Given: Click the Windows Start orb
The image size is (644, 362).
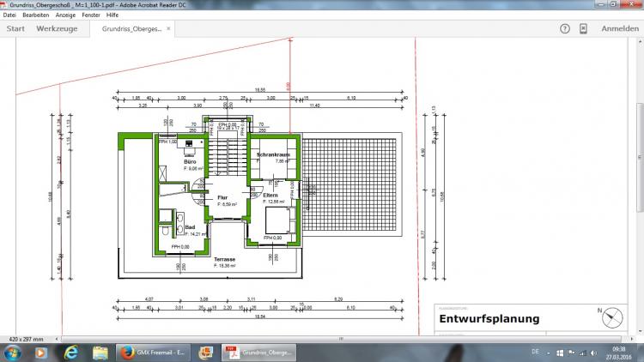Looking at the screenshot, I should pos(12,352).
